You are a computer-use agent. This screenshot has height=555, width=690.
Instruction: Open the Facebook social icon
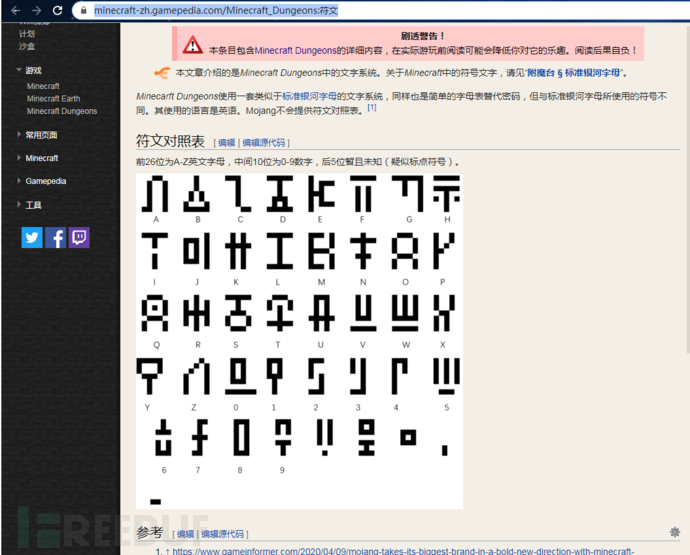click(x=56, y=238)
